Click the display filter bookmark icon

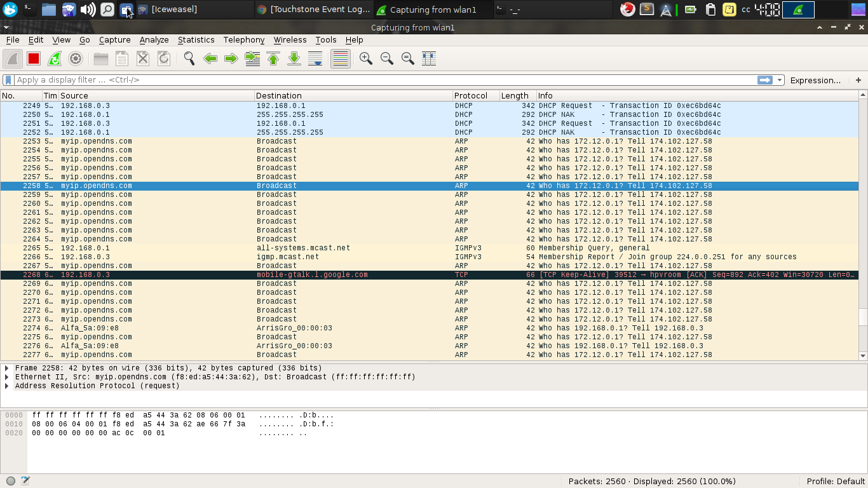tap(8, 80)
